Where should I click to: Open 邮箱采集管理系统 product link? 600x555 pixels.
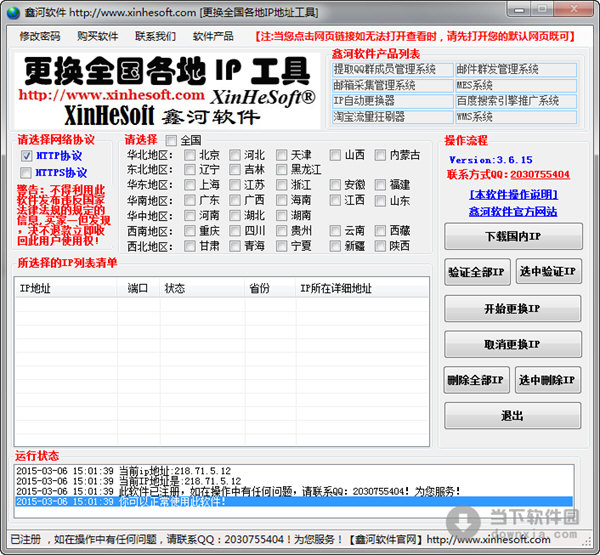(x=392, y=85)
